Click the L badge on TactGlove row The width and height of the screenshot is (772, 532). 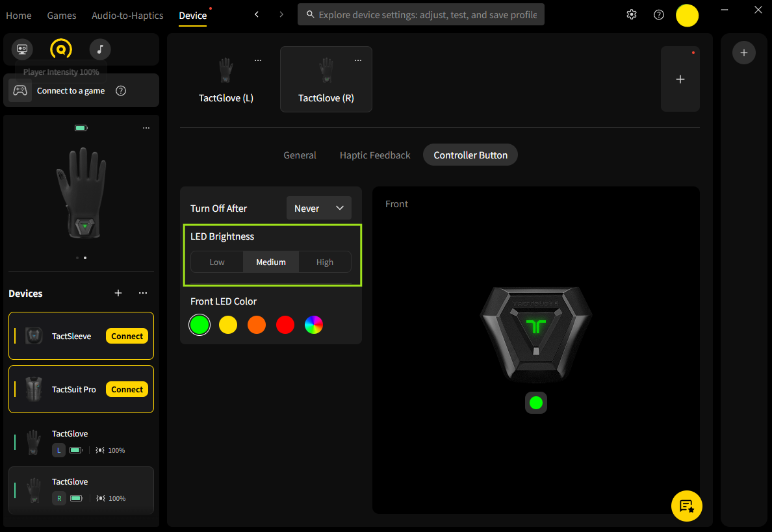tap(58, 450)
